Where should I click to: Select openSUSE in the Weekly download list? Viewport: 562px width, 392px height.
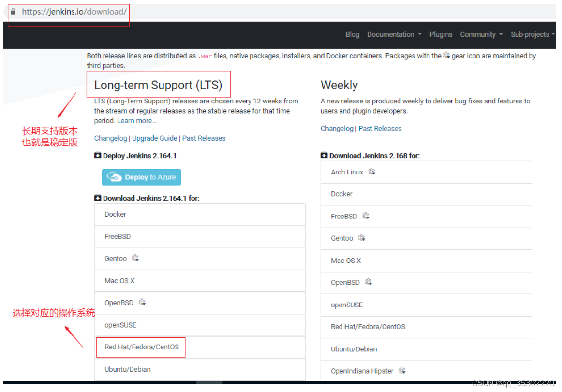pos(426,305)
